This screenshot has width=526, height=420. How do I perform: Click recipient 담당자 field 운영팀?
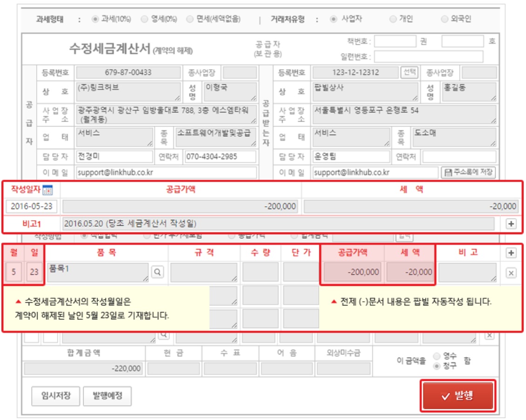[351, 156]
